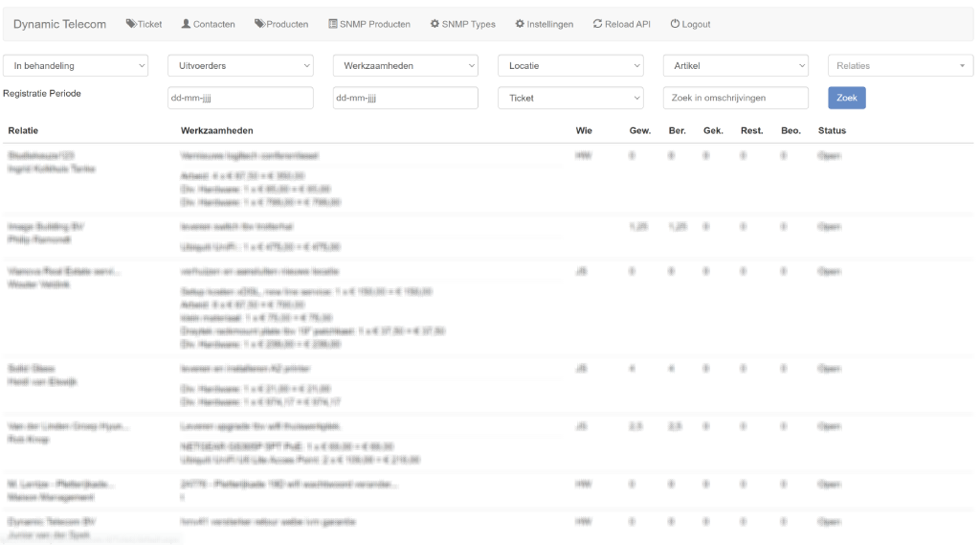Go to Dynamic Telecom home link

coord(59,24)
